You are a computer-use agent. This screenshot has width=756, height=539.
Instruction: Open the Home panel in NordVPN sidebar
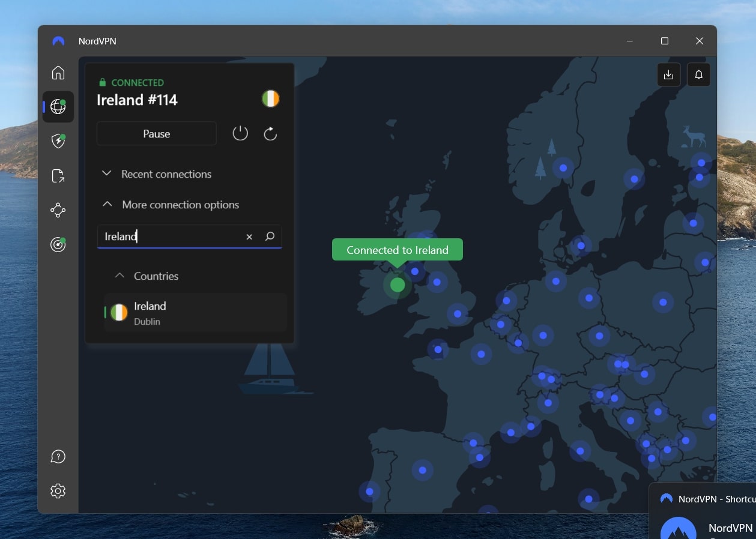coord(58,72)
